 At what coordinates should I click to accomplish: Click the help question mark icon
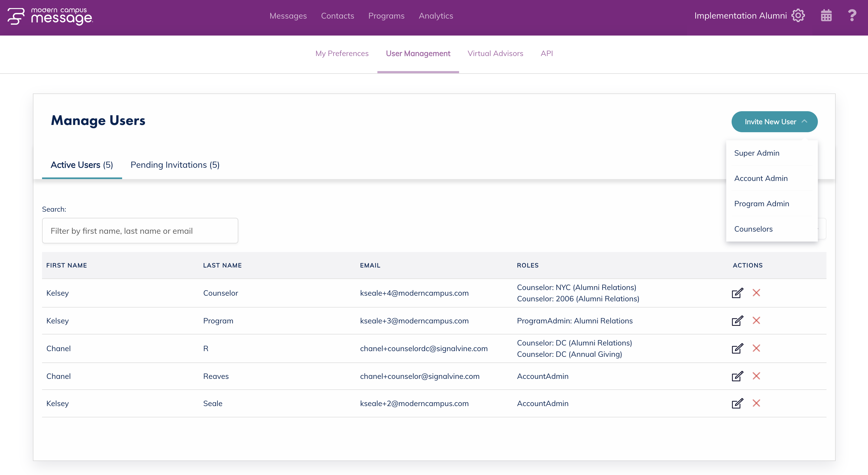(x=852, y=16)
